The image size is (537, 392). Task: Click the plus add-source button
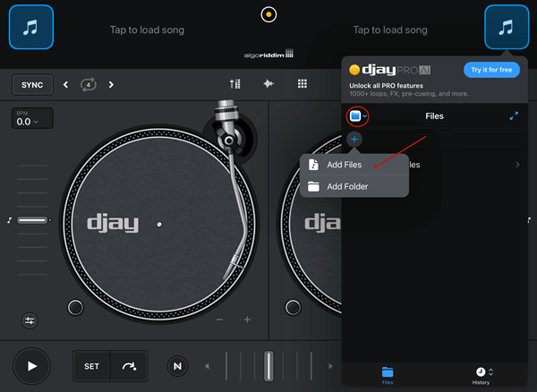tap(354, 140)
